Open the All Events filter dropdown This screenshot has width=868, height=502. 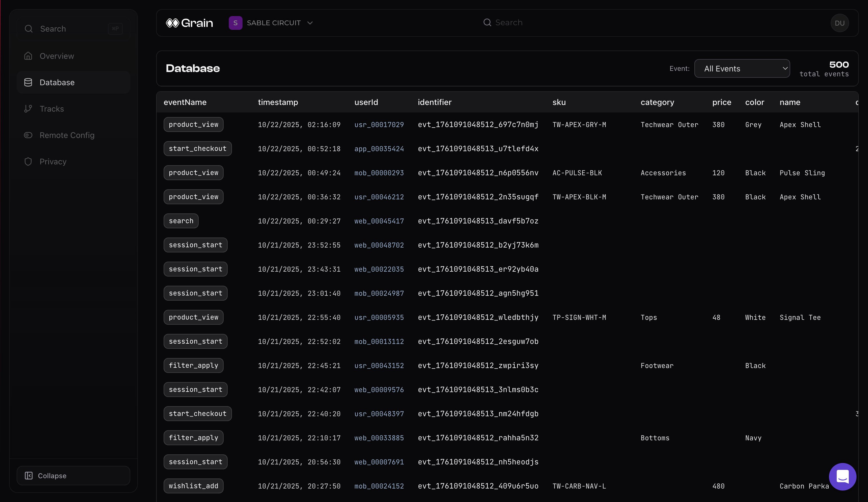pos(742,69)
